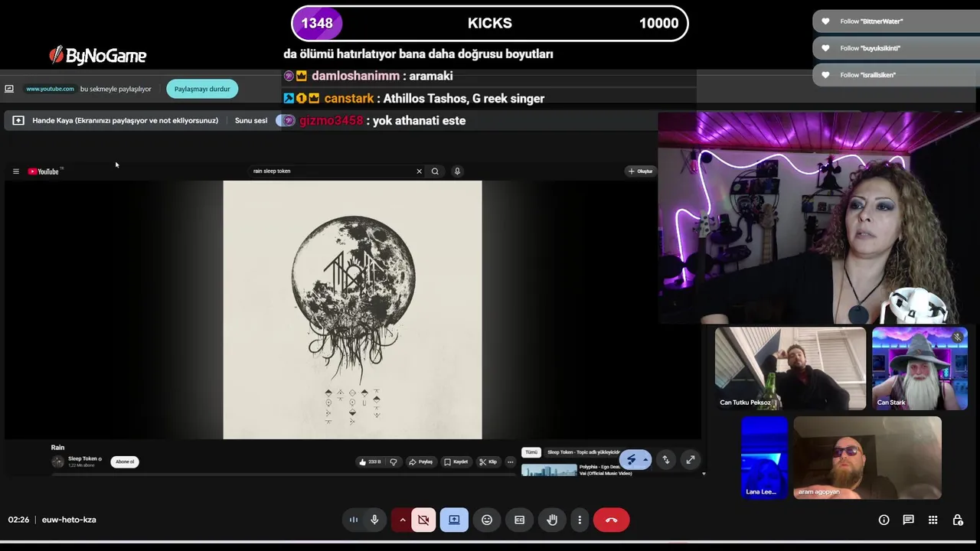
Task: Clear the YouTube search text with X
Action: click(x=419, y=171)
